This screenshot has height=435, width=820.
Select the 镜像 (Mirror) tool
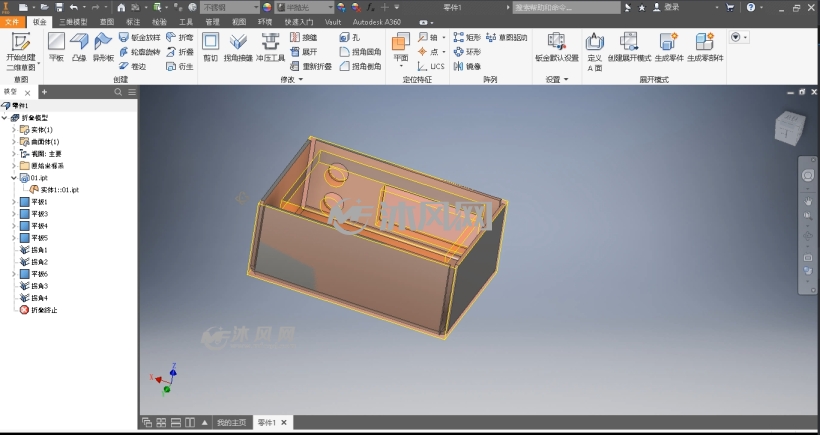pos(467,66)
